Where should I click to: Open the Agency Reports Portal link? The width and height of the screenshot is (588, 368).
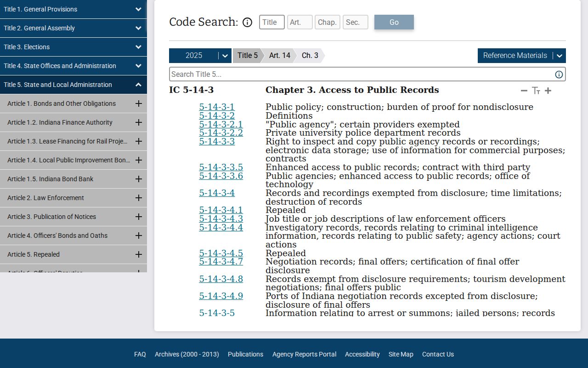304,354
